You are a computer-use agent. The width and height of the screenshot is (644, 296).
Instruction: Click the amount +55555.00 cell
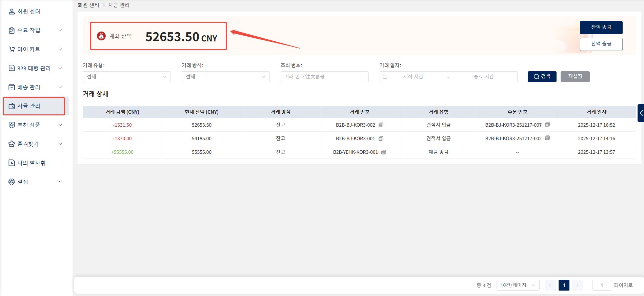tap(122, 152)
